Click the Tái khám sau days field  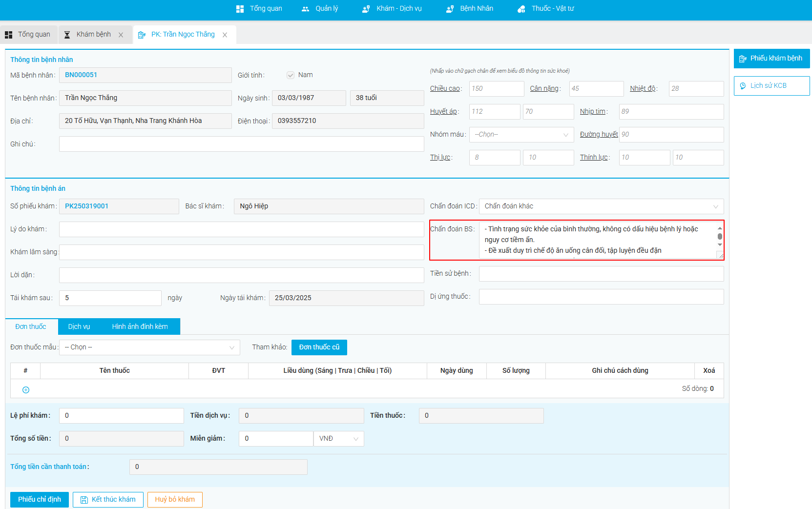tap(110, 298)
